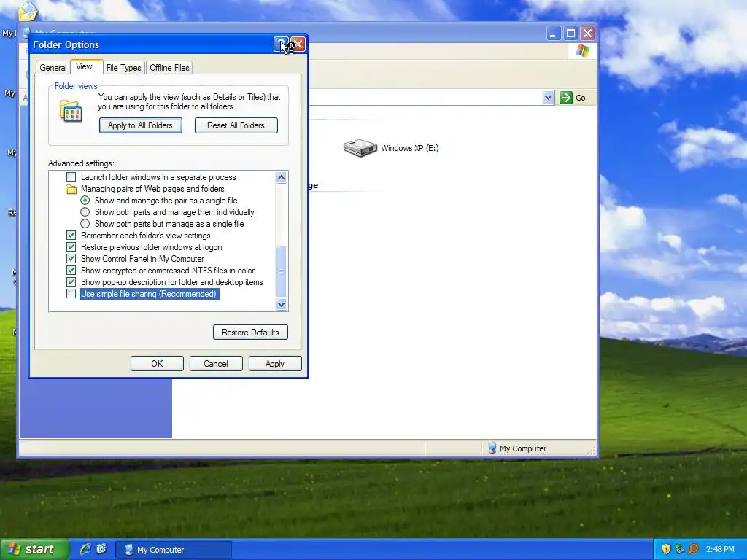Close the Folder Options dialog

click(x=298, y=44)
